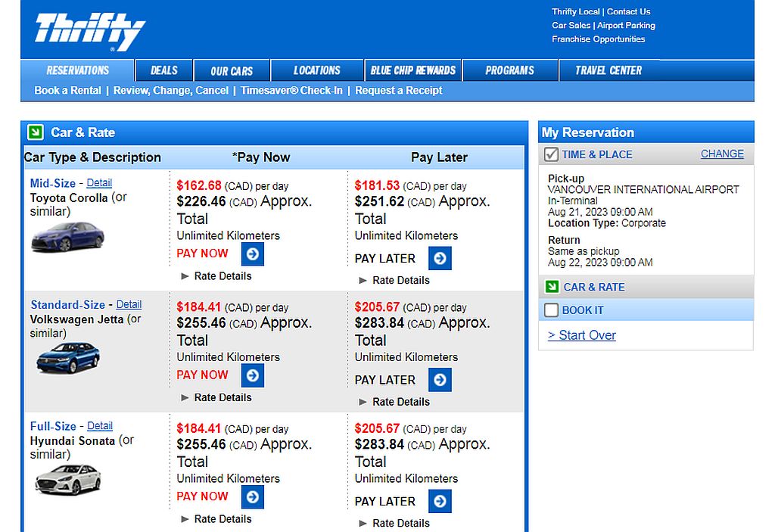Click the Hyundai Sonata car image

point(68,479)
